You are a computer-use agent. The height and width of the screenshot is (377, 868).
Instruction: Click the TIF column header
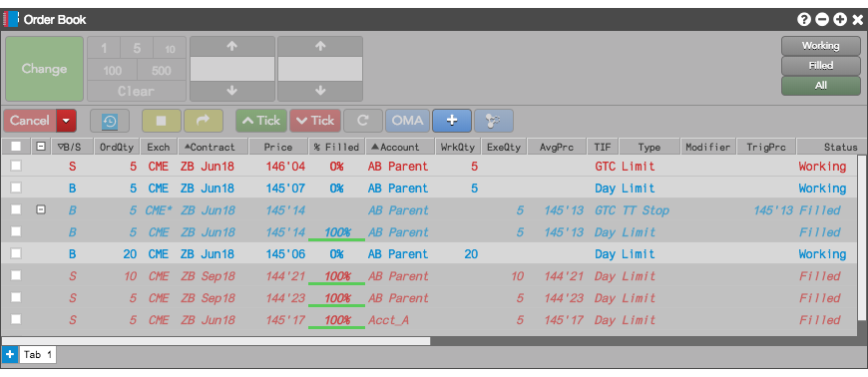[x=603, y=147]
